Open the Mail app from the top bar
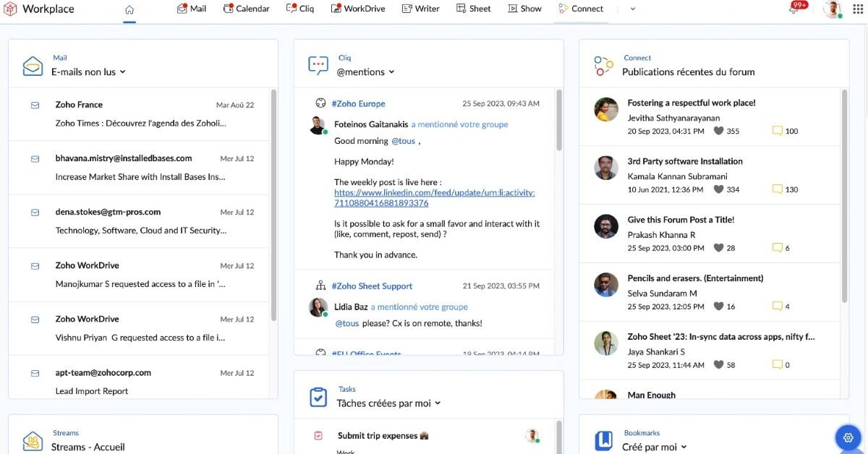Image resolution: width=868 pixels, height=454 pixels. coord(191,9)
